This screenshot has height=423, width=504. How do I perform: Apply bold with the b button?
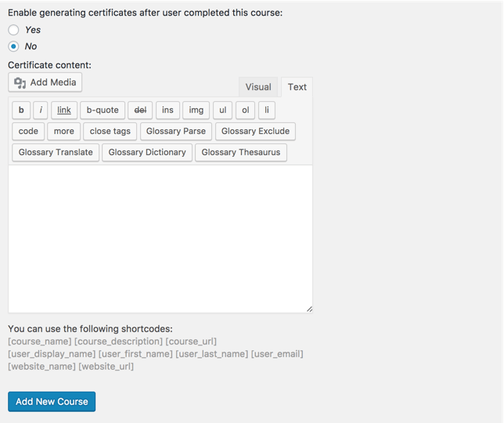[21, 110]
